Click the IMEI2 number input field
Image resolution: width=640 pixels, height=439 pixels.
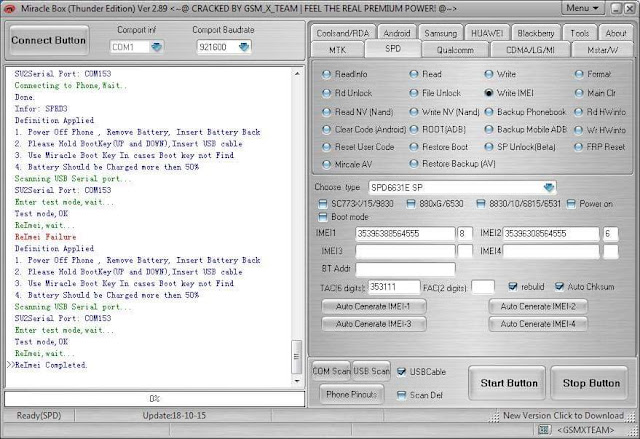click(x=551, y=234)
